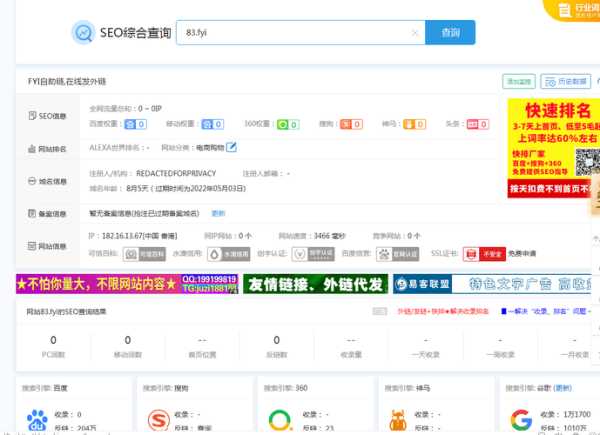Click the red text ad link above result stats
600x435 pixels.
pyautogui.click(x=443, y=311)
